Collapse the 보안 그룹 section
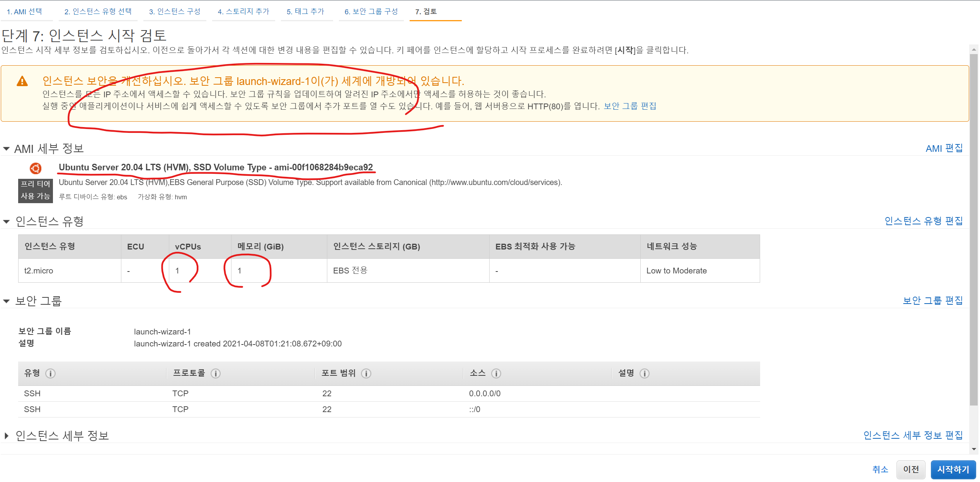The height and width of the screenshot is (482, 980). click(7, 301)
